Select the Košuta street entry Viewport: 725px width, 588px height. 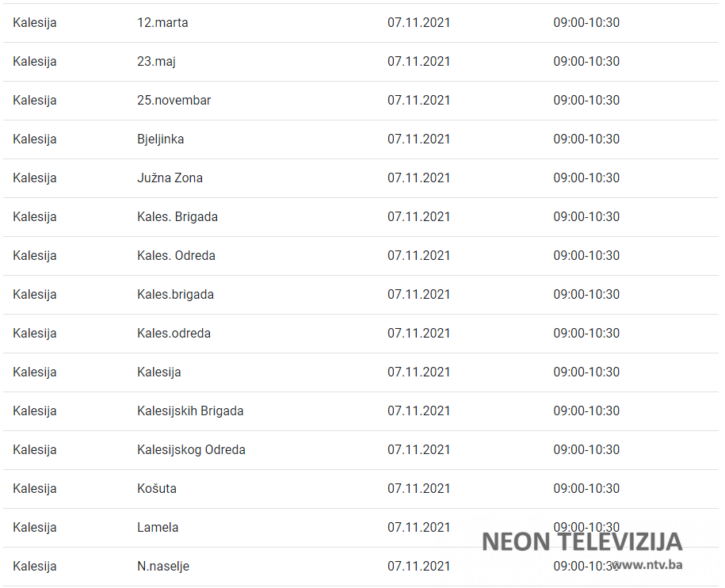pos(157,489)
